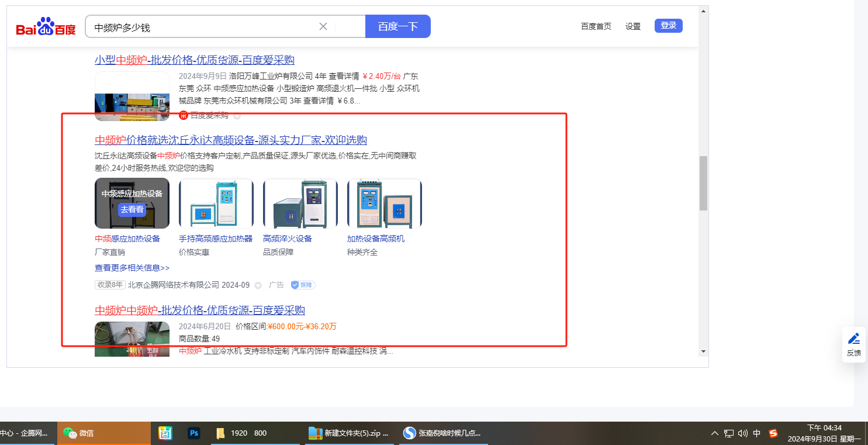Open the taskbar clock and date
The width and height of the screenshot is (868, 445).
(x=824, y=433)
